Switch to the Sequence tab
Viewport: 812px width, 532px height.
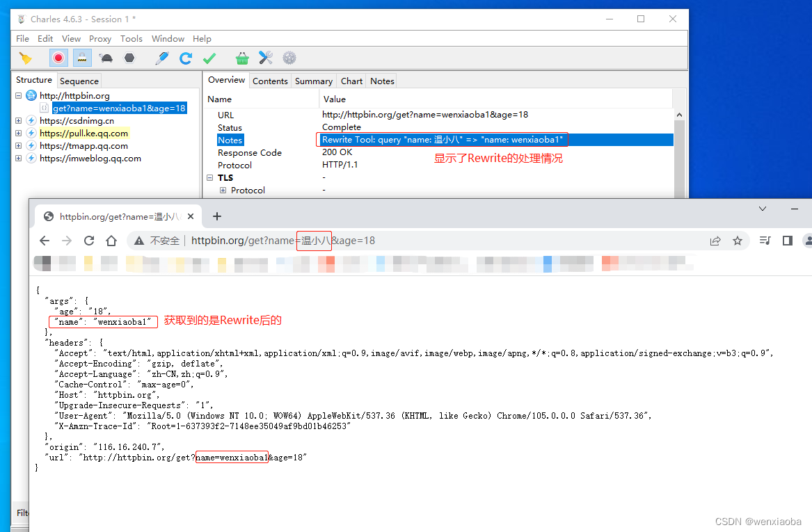point(79,81)
